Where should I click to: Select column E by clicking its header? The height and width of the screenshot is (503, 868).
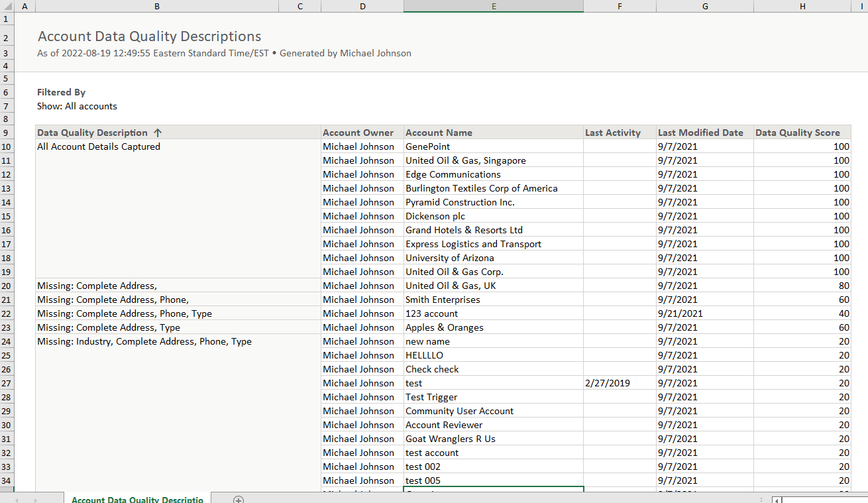point(493,6)
